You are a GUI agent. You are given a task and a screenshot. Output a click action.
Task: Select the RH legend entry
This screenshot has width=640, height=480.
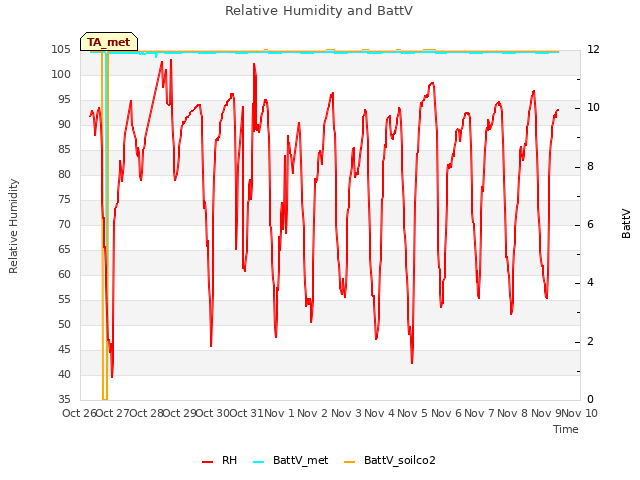tap(219, 460)
